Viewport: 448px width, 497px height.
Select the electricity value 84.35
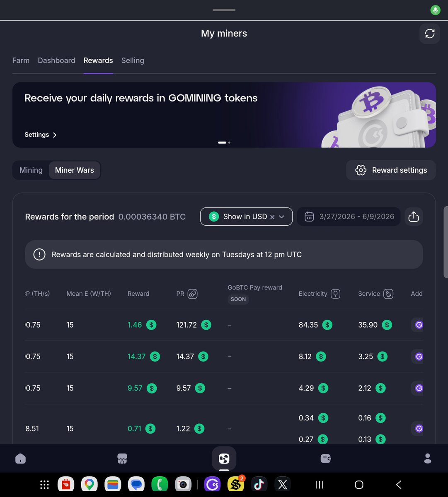tap(308, 325)
